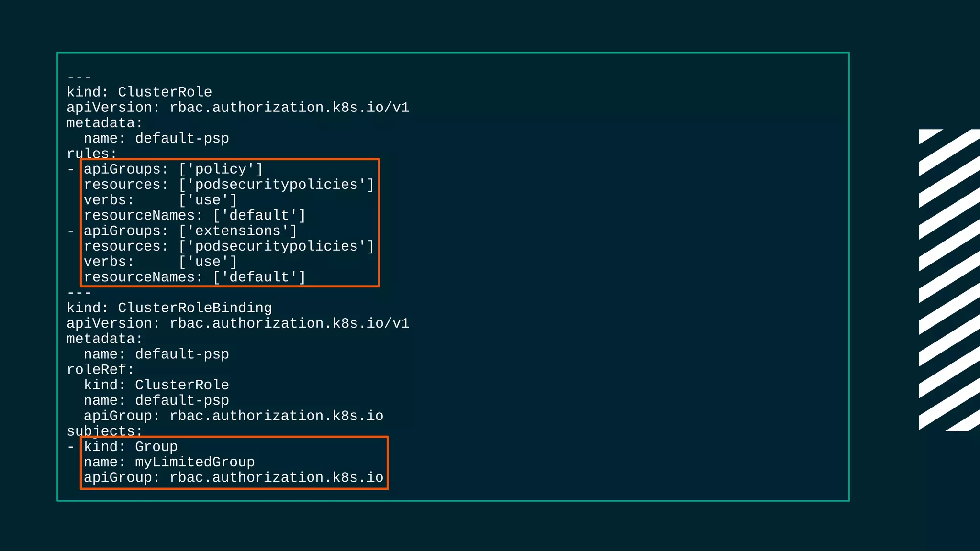Click the verbs: ['use'] line under extensions rule

(x=160, y=262)
